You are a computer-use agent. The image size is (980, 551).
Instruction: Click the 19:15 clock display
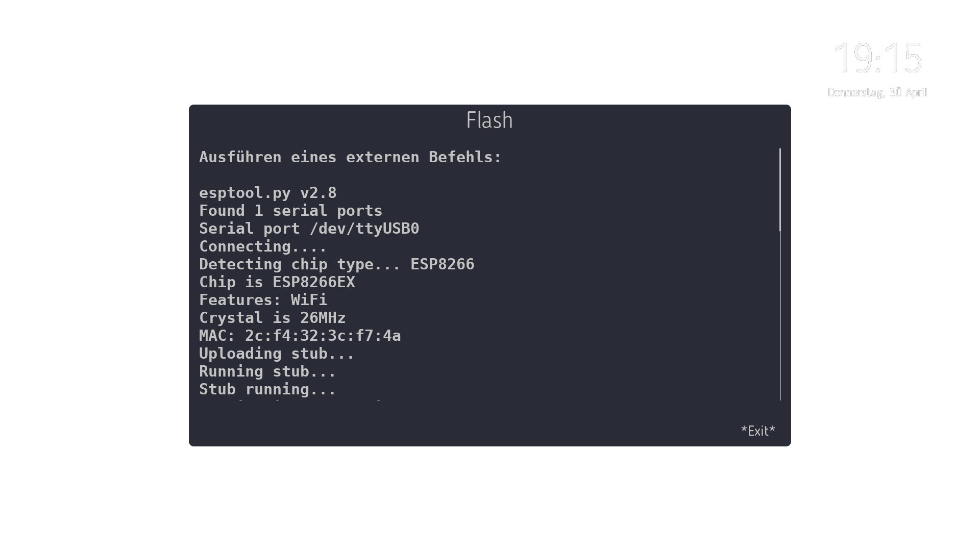point(877,58)
